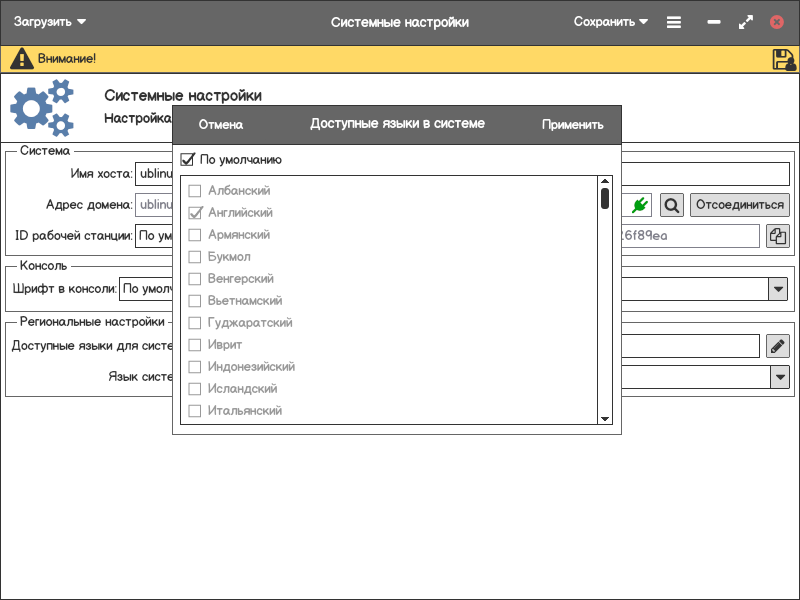Open the hamburger menu in the title bar
800x600 pixels.
(674, 22)
